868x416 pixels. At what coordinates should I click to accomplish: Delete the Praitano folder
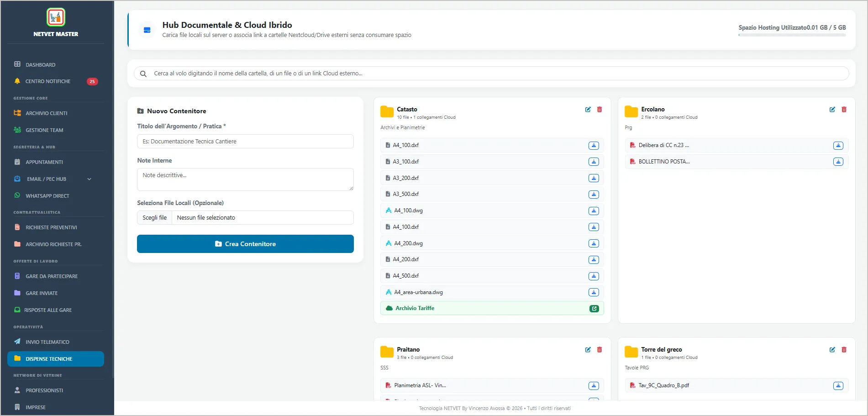tap(600, 350)
